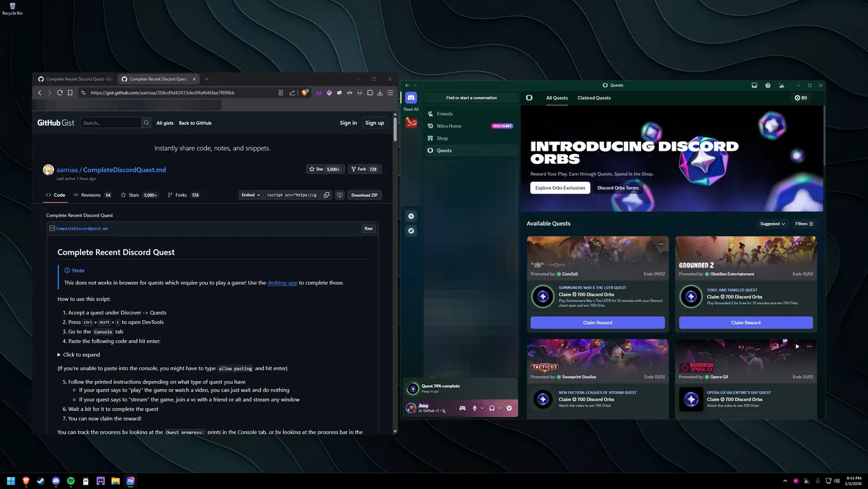
Task: Open the quest Filters dropdown
Action: pos(804,223)
